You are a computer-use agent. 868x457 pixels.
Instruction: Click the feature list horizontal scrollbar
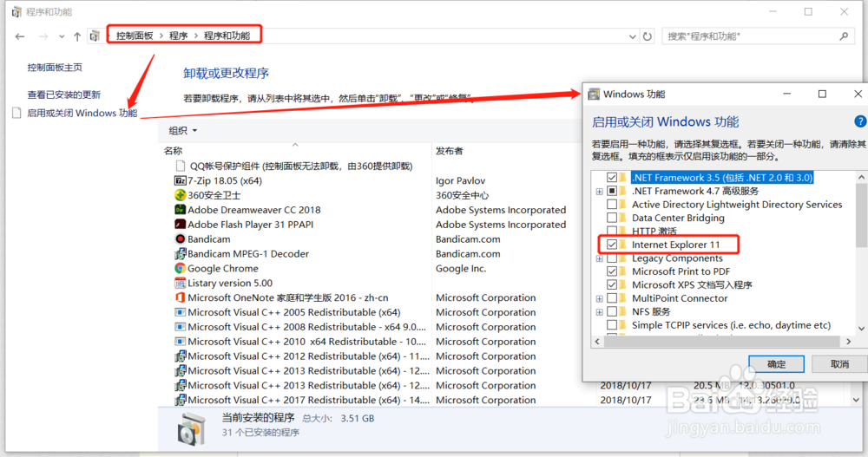(x=723, y=342)
